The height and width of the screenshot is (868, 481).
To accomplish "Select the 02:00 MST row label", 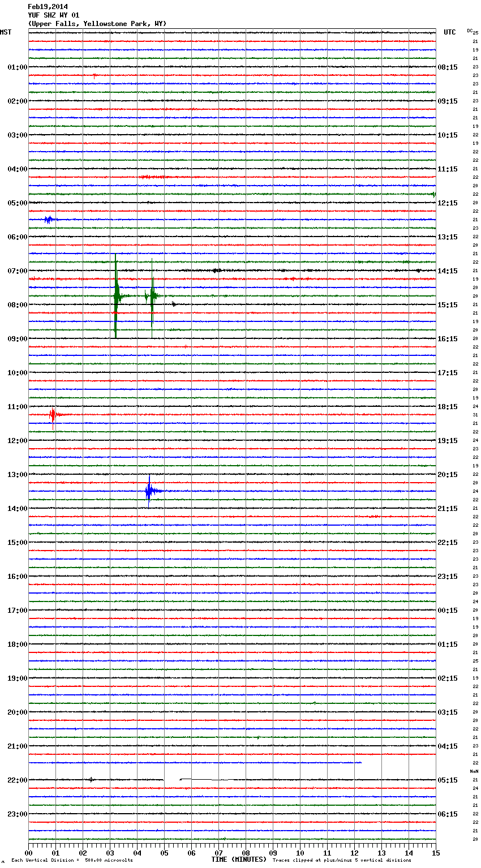I will pyautogui.click(x=17, y=101).
